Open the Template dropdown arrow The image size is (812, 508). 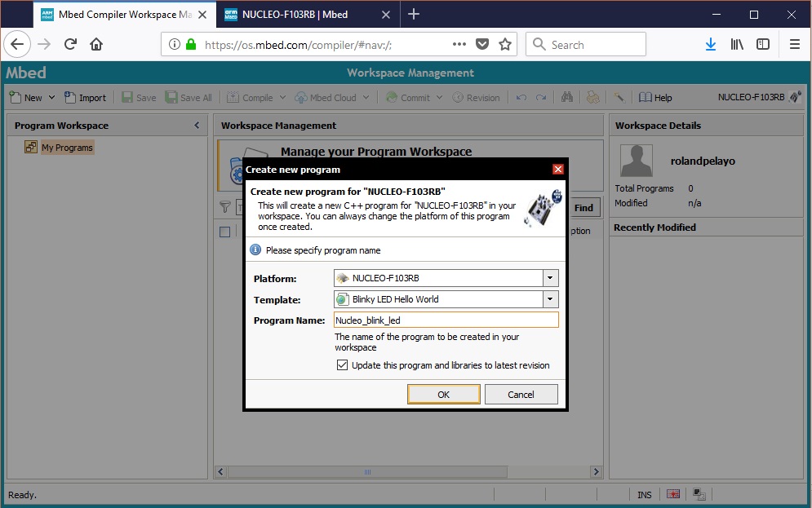tap(551, 299)
